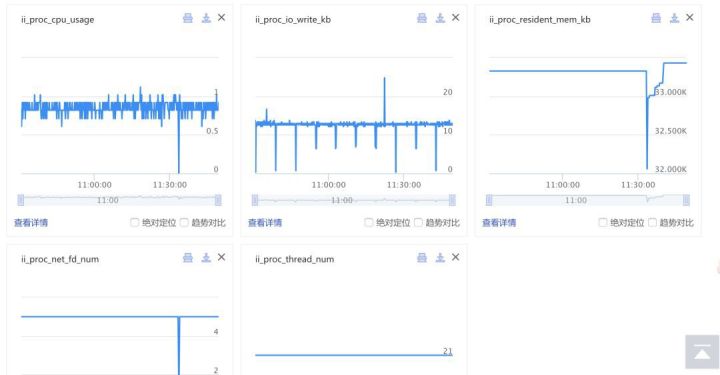Close the ii_proc_thread_num chart panel
The height and width of the screenshot is (375, 720).
[x=456, y=257]
